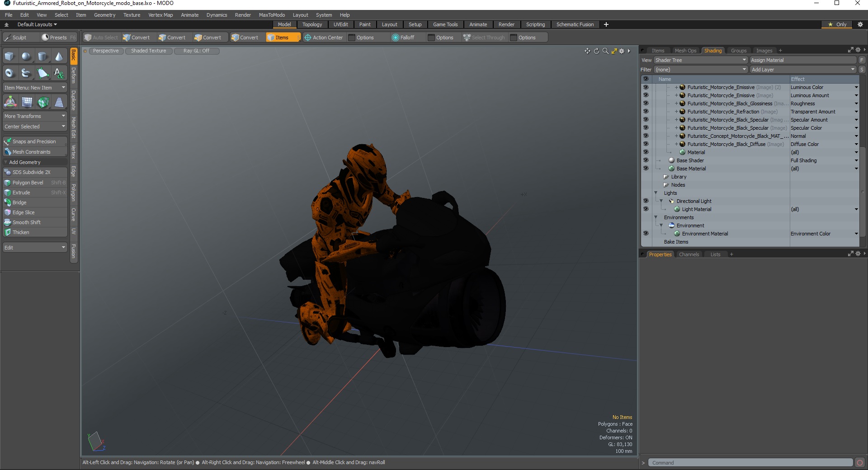
Task: Click the viewport axis orientation gizmo
Action: [96, 442]
